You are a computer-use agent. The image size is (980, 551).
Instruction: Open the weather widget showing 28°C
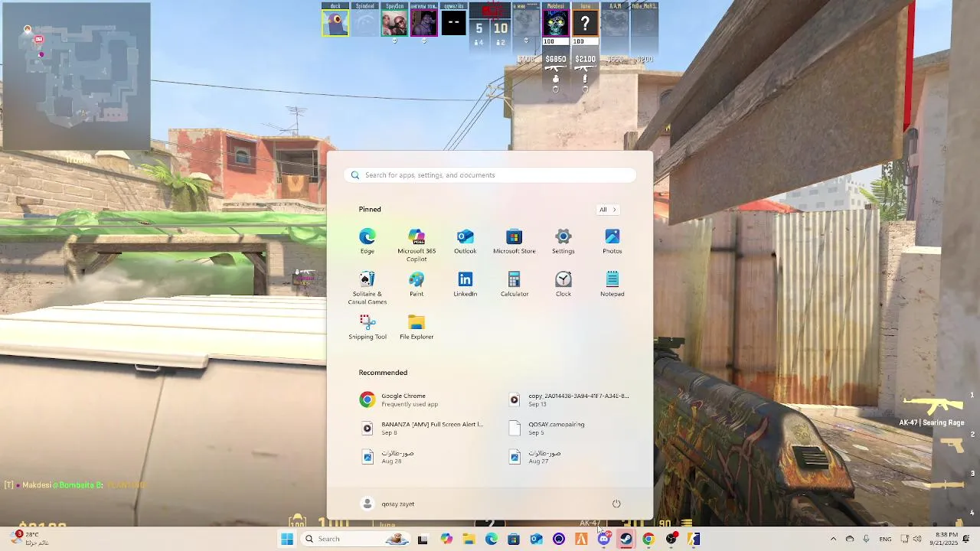30,539
